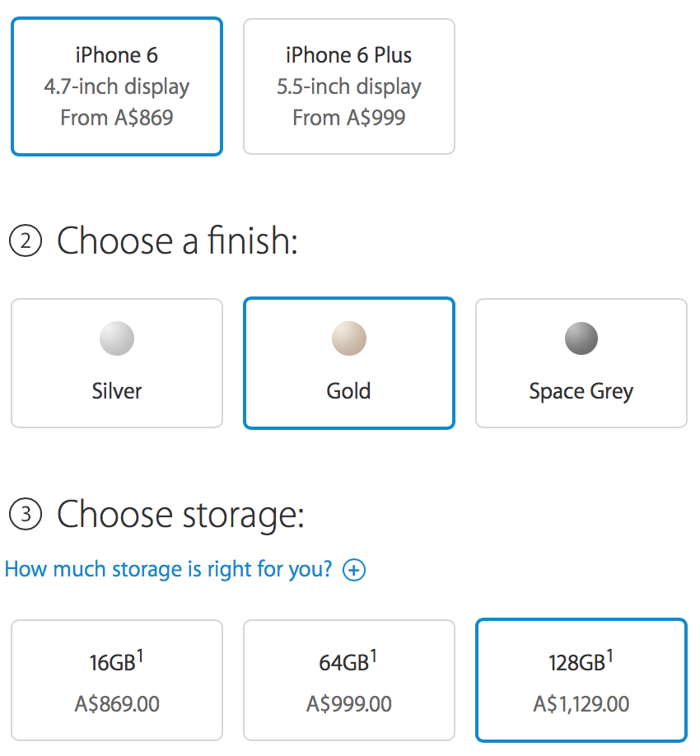The width and height of the screenshot is (700, 756).
Task: Click the footnote 1 next to 128GB
Action: pos(610,656)
